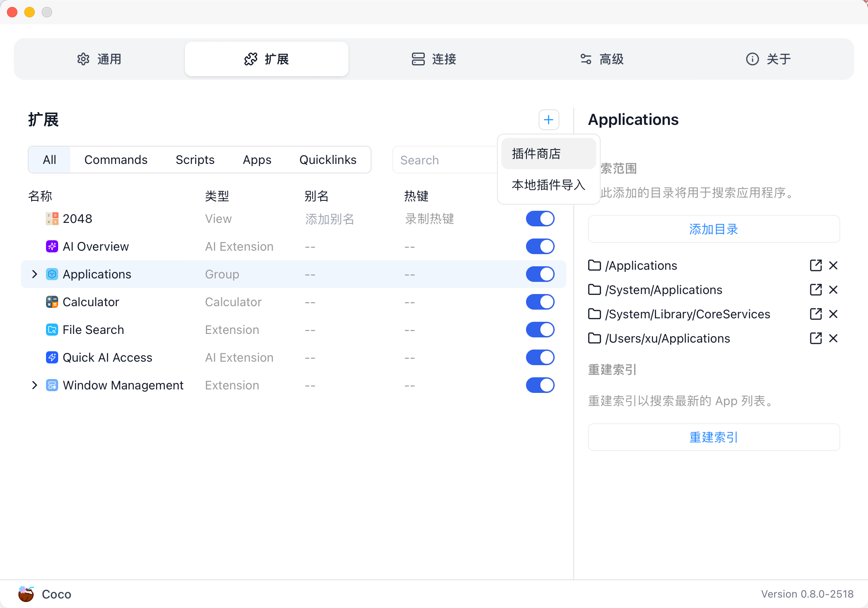This screenshot has width=868, height=608.
Task: Remove /System/Applications directory with X icon
Action: 833,290
